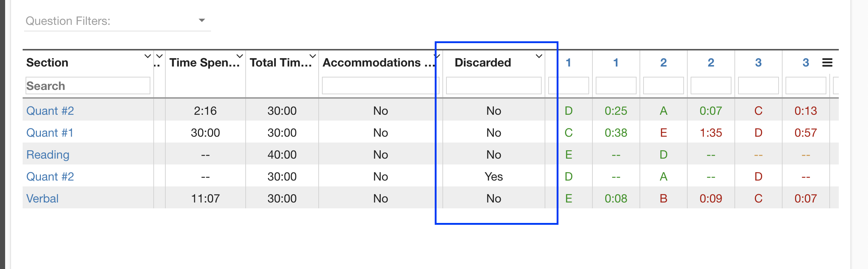Screen dimensions: 868x269
Task: Open the Quant #1 section link
Action: click(50, 132)
